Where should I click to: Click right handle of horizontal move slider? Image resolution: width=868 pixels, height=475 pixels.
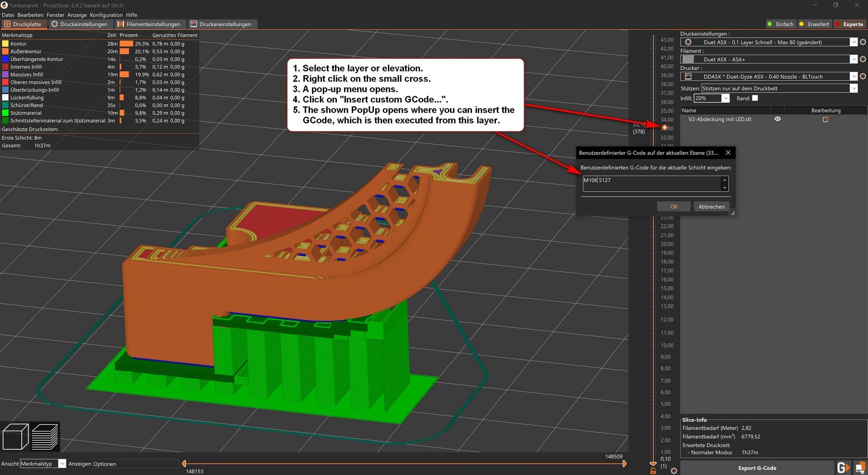click(x=624, y=464)
